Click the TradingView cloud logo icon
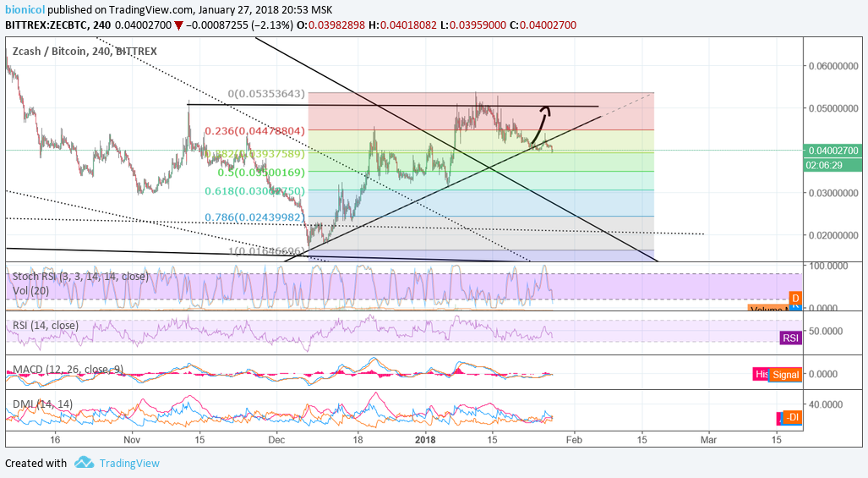 pyautogui.click(x=85, y=463)
